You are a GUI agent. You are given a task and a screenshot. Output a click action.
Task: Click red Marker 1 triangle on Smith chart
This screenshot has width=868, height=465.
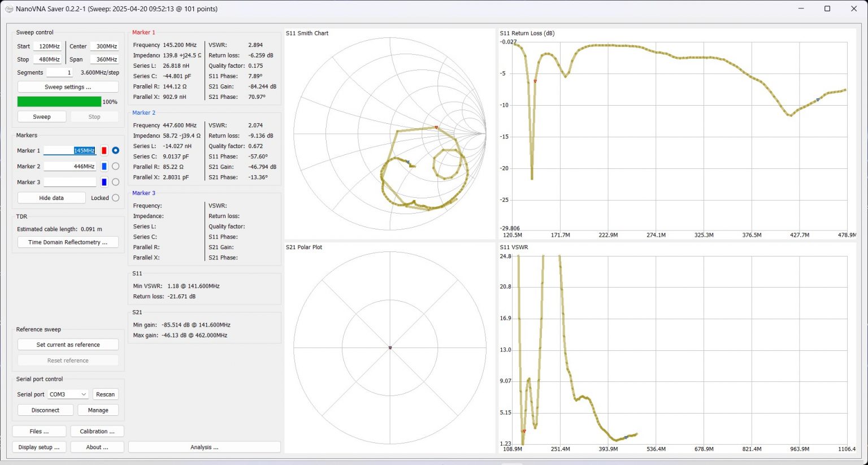coord(436,128)
